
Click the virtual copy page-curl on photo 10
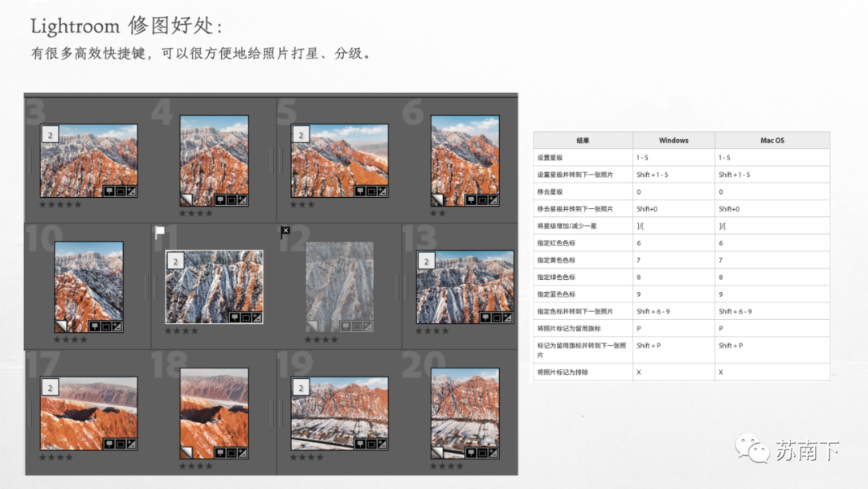click(61, 326)
